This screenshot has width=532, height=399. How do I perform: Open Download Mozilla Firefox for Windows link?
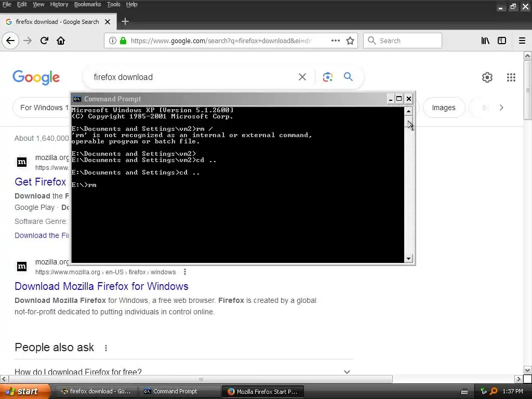[101, 286]
